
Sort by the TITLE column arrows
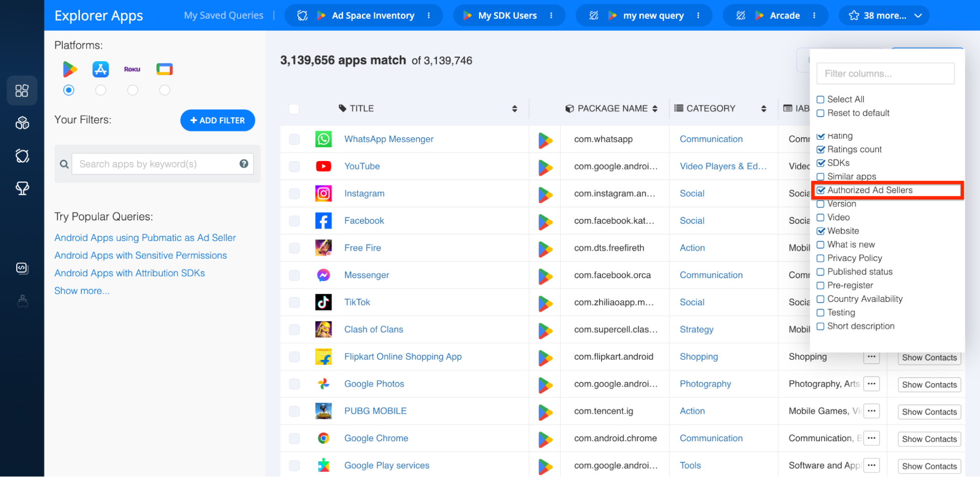coord(514,109)
